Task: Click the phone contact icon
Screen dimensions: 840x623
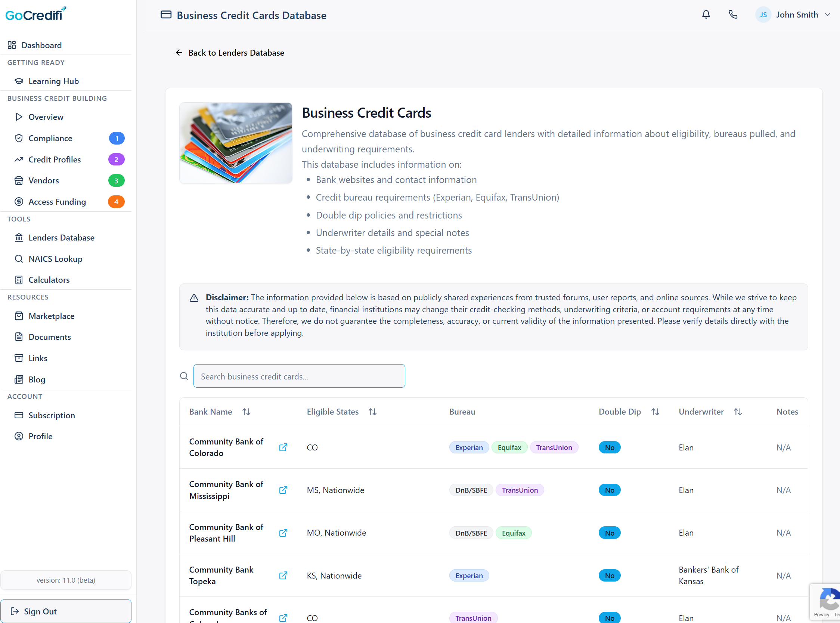Action: (x=733, y=15)
